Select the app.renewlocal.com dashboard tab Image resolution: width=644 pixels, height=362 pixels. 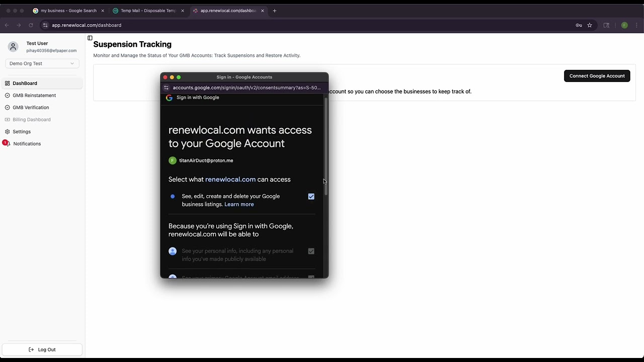coord(229,11)
